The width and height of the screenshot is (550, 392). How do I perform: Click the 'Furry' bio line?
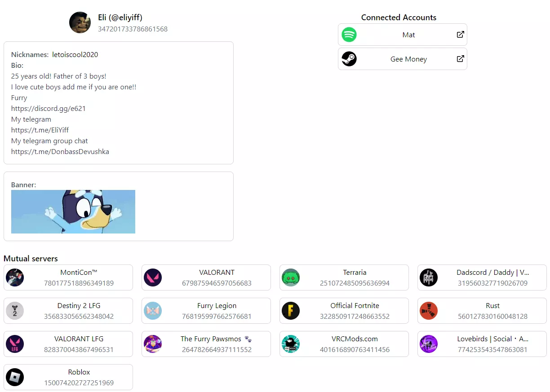pos(19,98)
